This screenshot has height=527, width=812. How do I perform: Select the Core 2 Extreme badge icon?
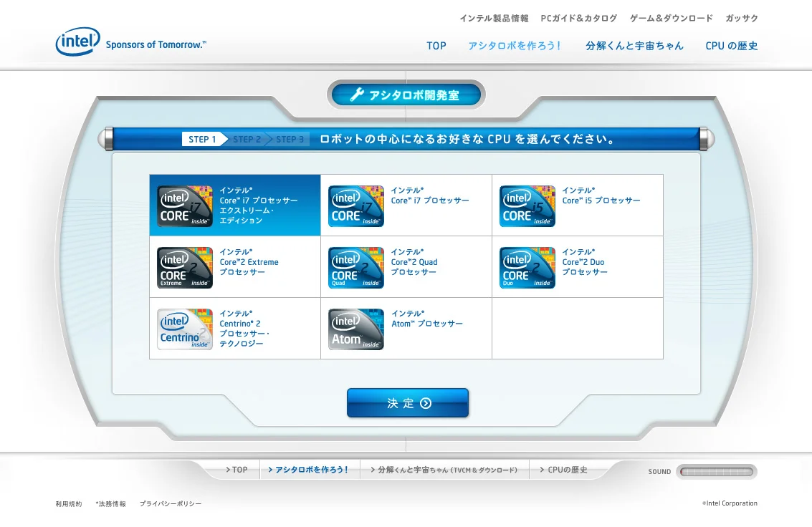(185, 267)
